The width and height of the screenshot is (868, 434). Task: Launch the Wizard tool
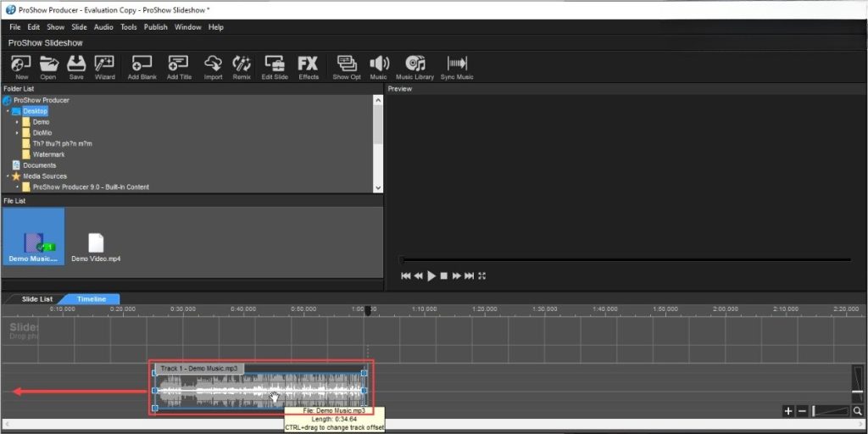click(x=104, y=68)
